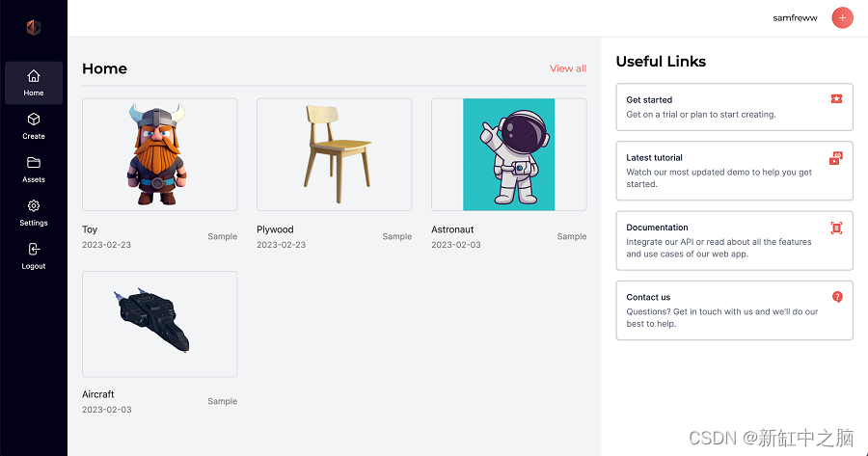868x456 pixels.
Task: Click the Logout icon
Action: coord(34,250)
